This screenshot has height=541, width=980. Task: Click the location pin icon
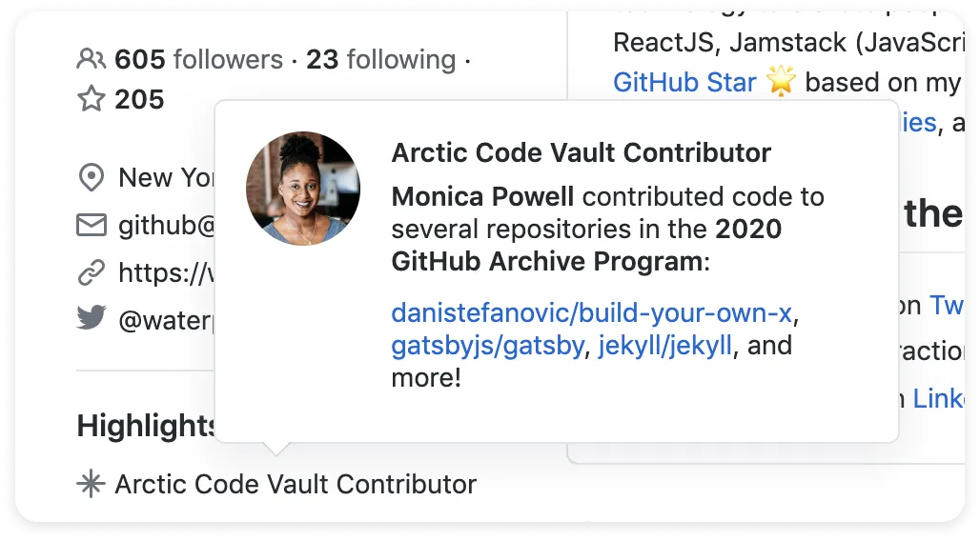[92, 177]
